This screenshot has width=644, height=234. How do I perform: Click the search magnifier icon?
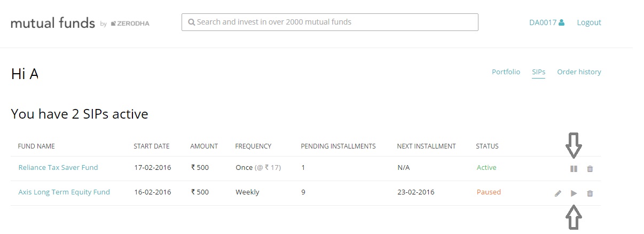191,22
